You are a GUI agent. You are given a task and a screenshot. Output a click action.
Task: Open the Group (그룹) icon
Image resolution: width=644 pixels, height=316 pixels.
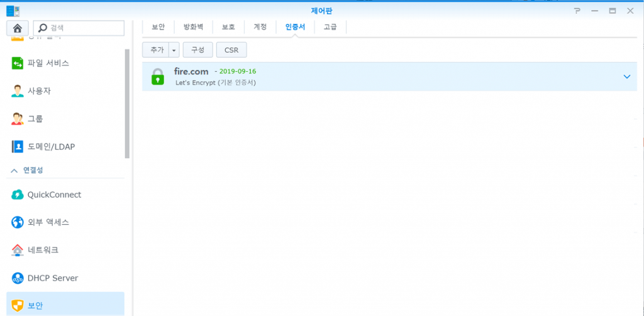pos(17,118)
